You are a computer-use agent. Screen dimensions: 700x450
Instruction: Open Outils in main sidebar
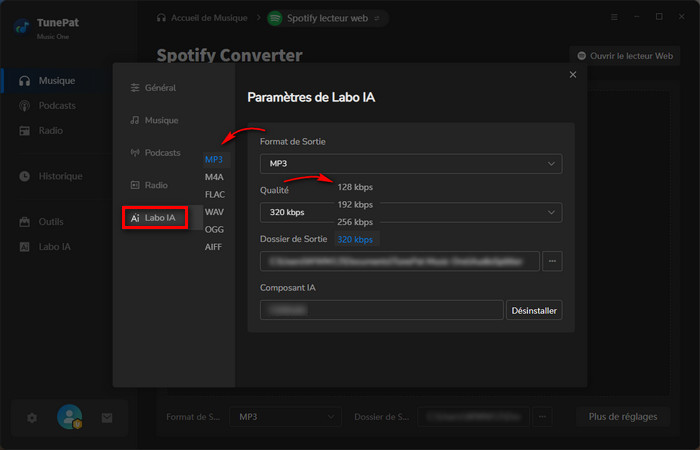coord(50,222)
